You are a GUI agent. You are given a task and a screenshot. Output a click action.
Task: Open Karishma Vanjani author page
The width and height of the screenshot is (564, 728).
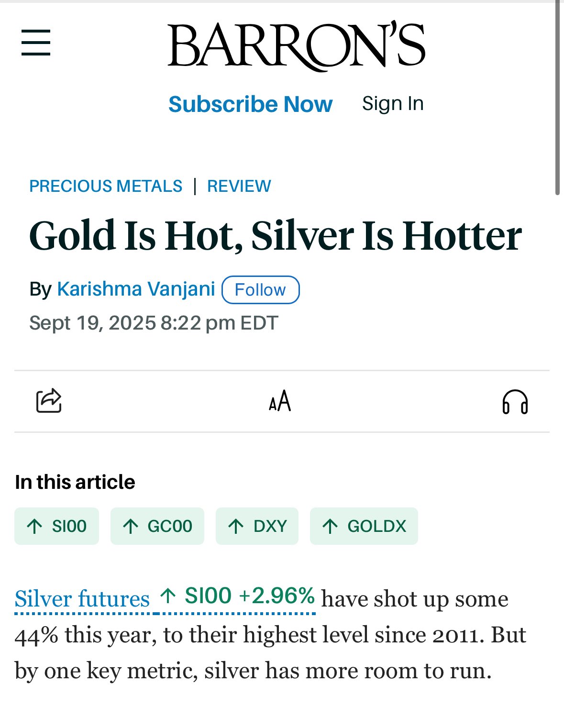(x=136, y=289)
